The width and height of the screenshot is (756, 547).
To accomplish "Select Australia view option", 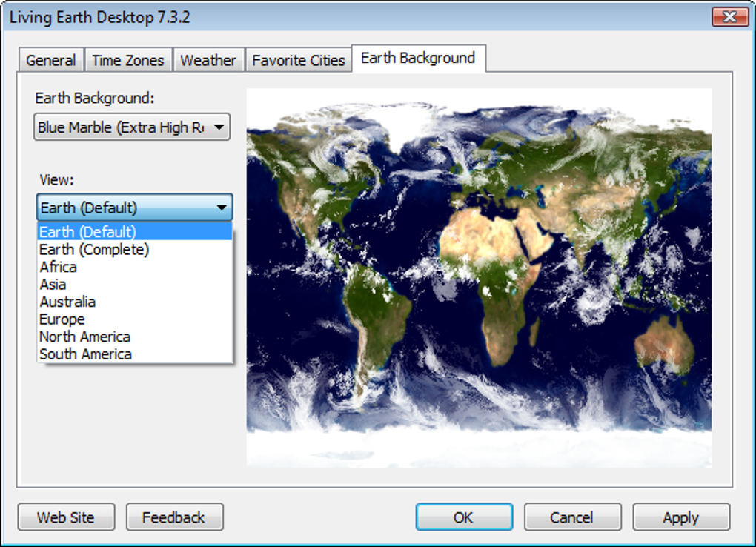I will point(134,302).
